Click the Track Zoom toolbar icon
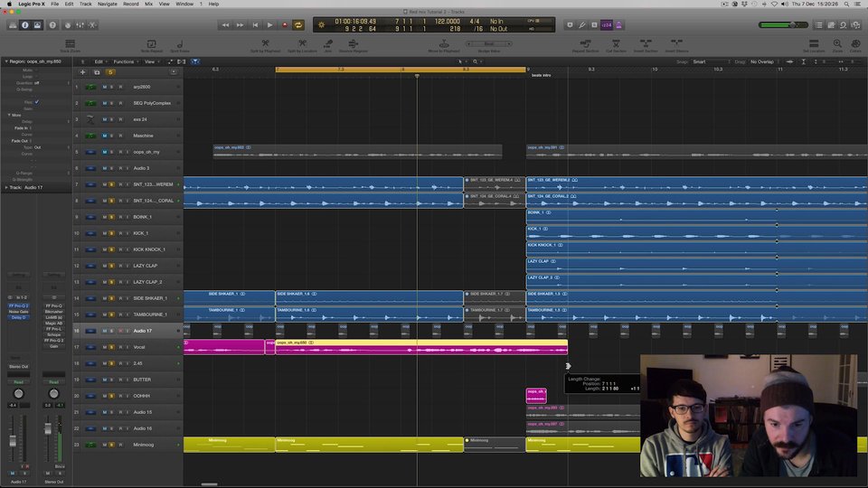 click(x=70, y=45)
